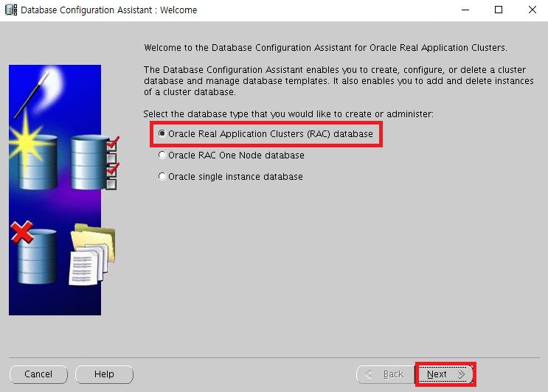Select Oracle Real Application Clusters (RAC) database
Viewport: 548px width, 392px height.
[266, 134]
